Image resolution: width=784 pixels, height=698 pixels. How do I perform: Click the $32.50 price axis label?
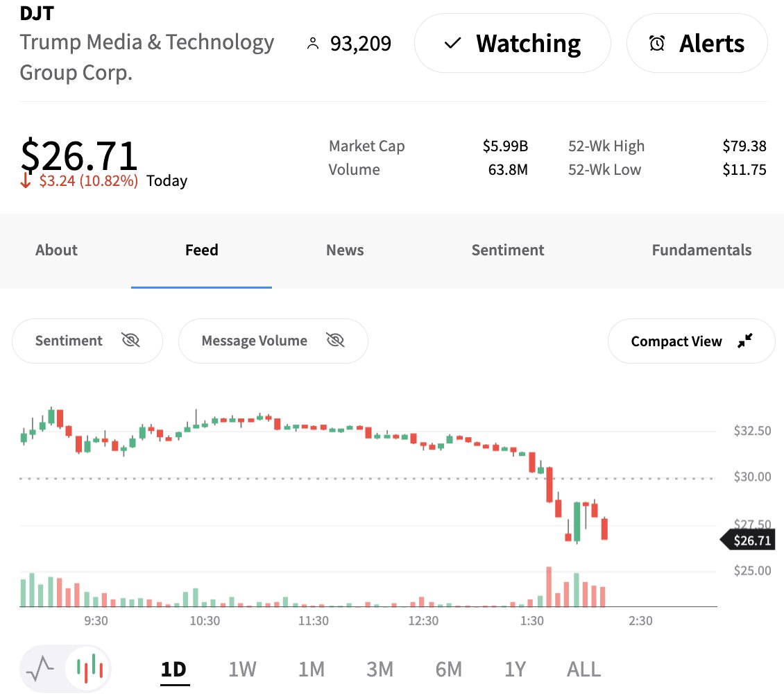pos(752,430)
